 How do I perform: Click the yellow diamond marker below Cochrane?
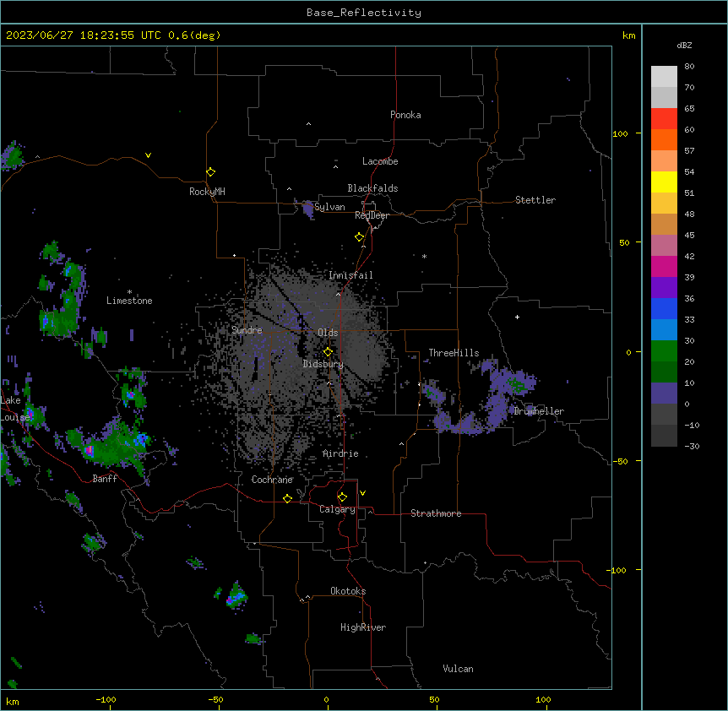(x=287, y=498)
